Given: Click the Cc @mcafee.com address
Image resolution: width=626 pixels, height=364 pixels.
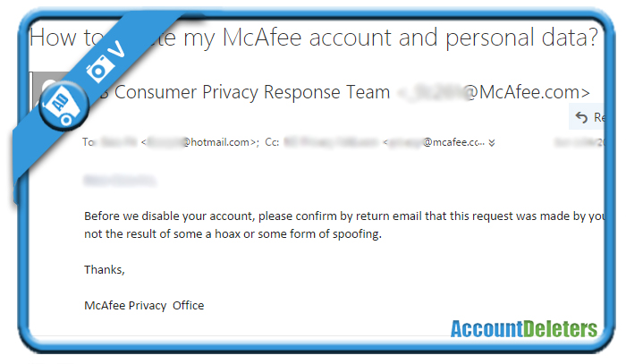Looking at the screenshot, I should click(434, 142).
